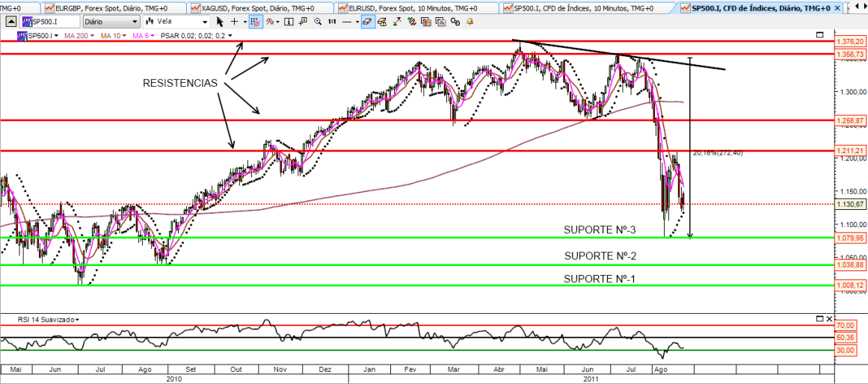
Task: Toggle the eraser tool
Action: coord(368,22)
